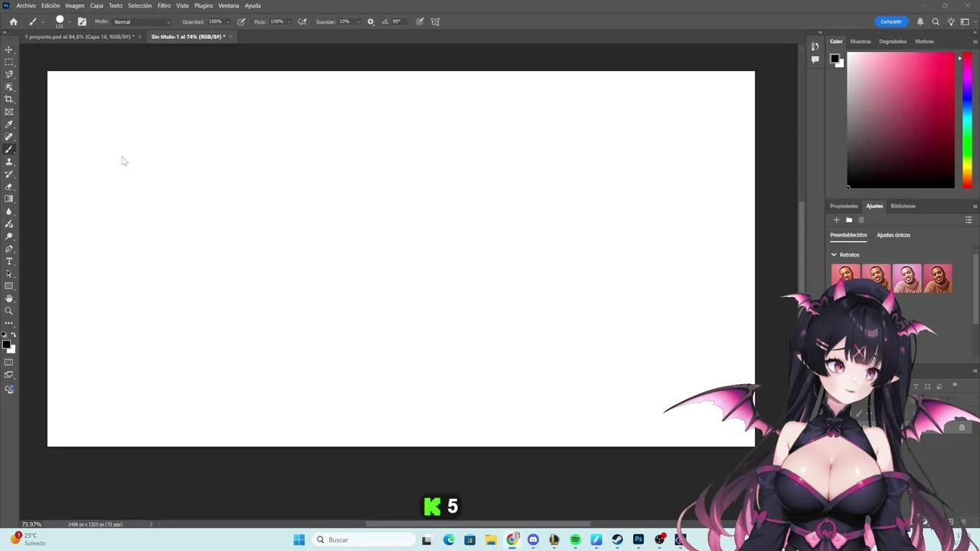
Task: Select the Eyedropper tool
Action: click(9, 124)
